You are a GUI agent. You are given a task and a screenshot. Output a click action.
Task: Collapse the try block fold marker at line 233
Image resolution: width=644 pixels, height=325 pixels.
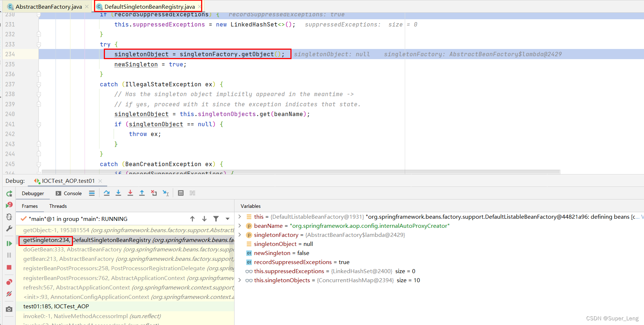coord(39,44)
